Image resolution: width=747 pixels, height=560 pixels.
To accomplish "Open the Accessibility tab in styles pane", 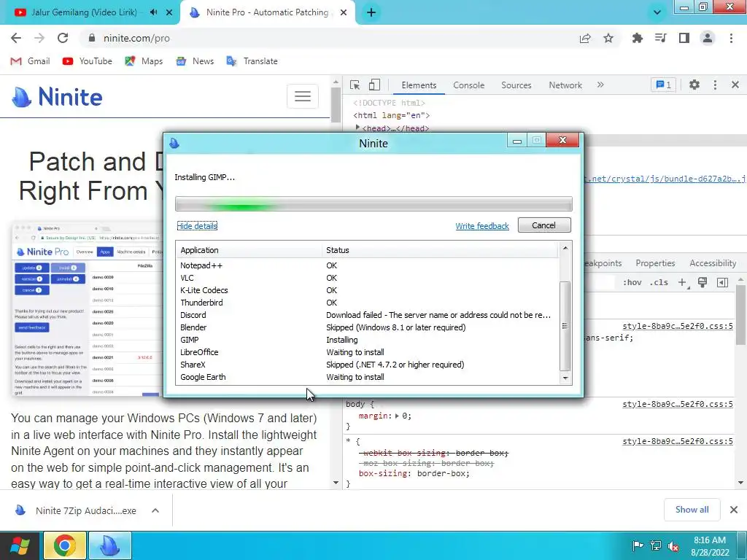I will 713,263.
